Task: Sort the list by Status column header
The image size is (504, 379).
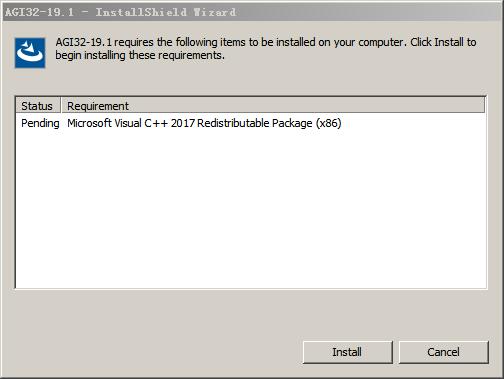Action: [38, 106]
